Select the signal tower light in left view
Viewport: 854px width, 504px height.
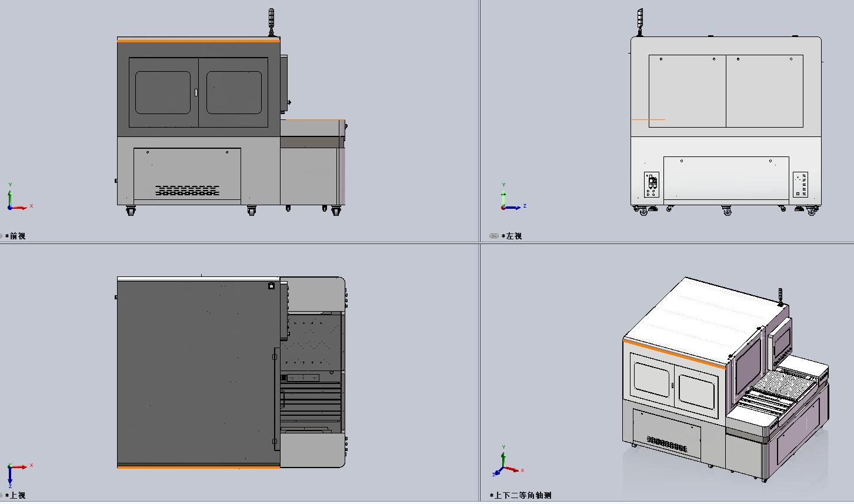(x=640, y=22)
